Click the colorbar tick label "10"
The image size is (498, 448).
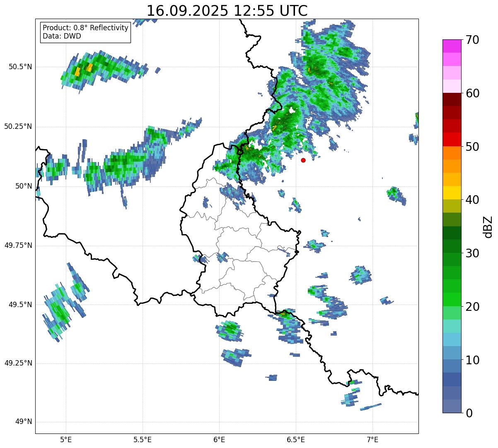[473, 360]
